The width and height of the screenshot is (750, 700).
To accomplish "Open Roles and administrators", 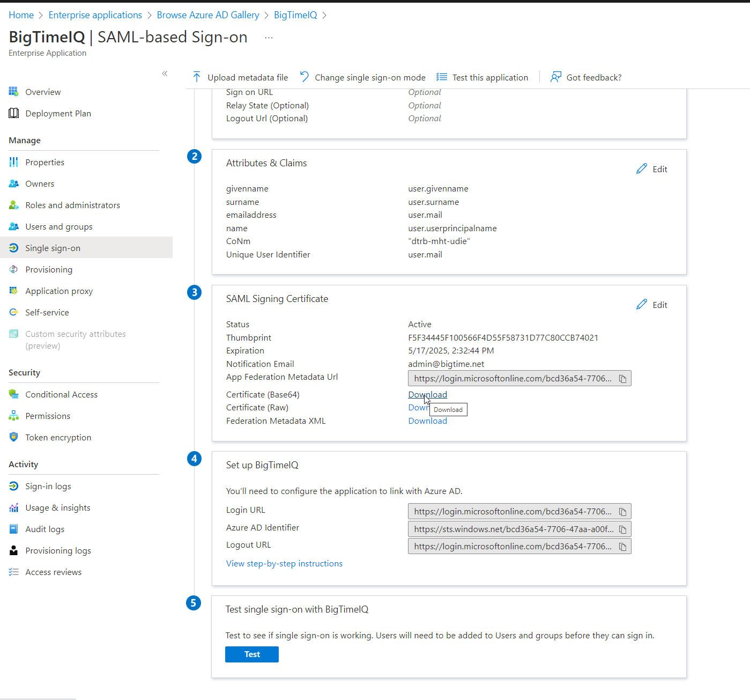I will click(72, 205).
